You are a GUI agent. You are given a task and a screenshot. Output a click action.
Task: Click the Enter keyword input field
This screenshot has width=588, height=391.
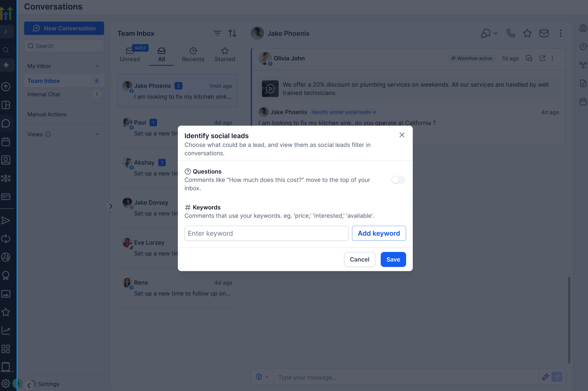pyautogui.click(x=266, y=233)
